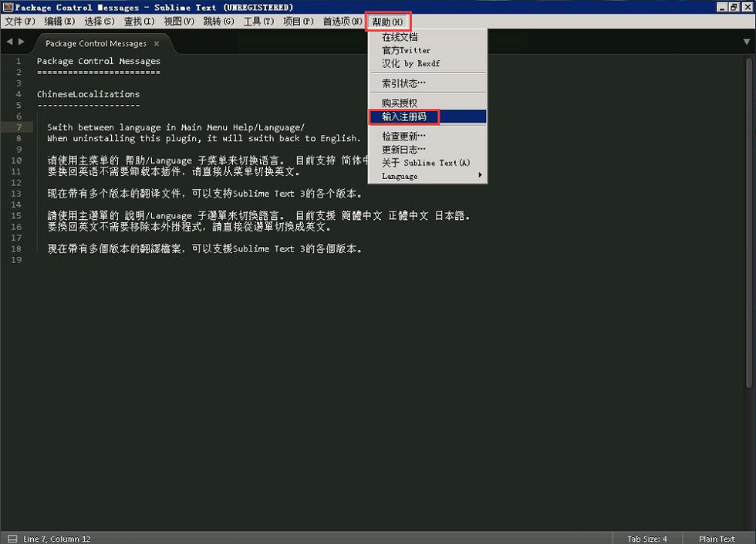Screen dimensions: 756x544
Task: Click the Sublime Text title bar icon
Action: tap(8, 7)
